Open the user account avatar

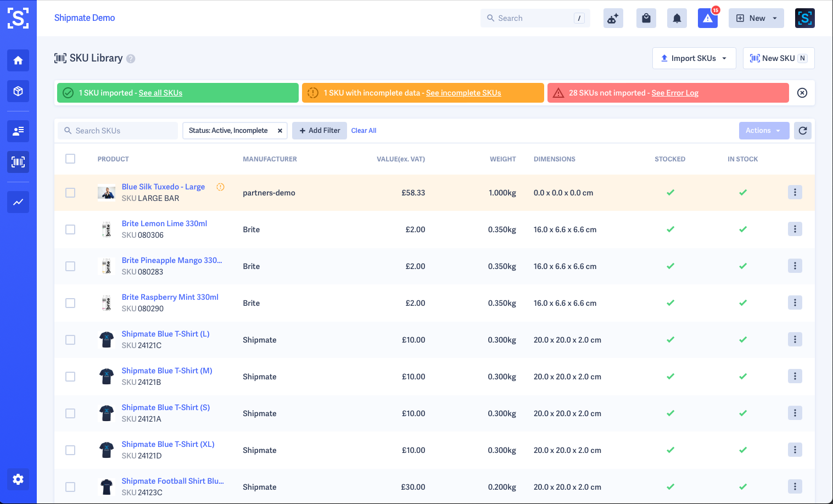[805, 18]
